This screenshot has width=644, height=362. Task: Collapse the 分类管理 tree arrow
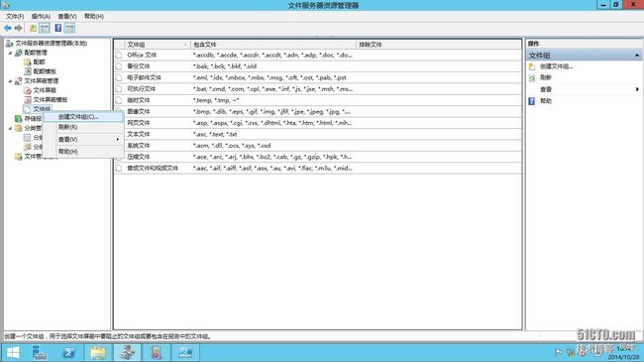click(10, 128)
